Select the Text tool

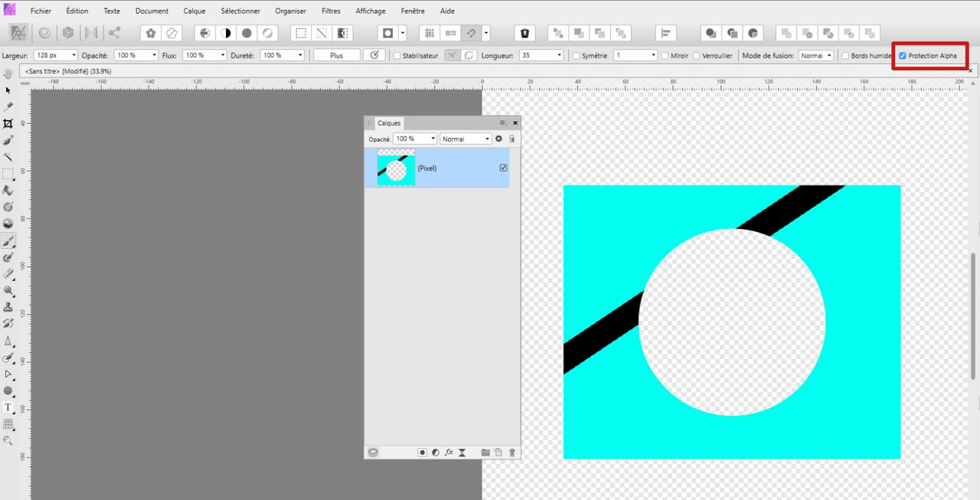[x=8, y=407]
